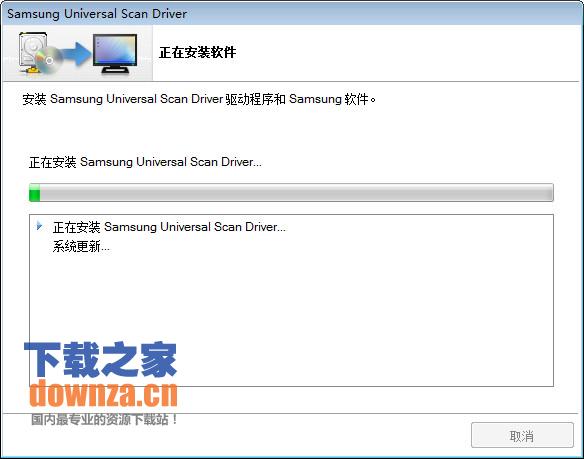The image size is (584, 459).
Task: Click the monitor stand in header image
Action: 115,69
